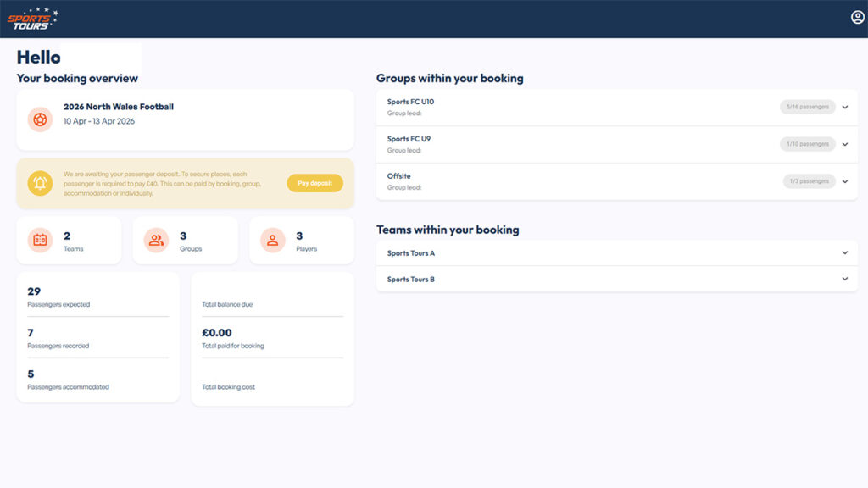Expand the Sports Tours B team
868x488 pixels.
click(x=844, y=280)
